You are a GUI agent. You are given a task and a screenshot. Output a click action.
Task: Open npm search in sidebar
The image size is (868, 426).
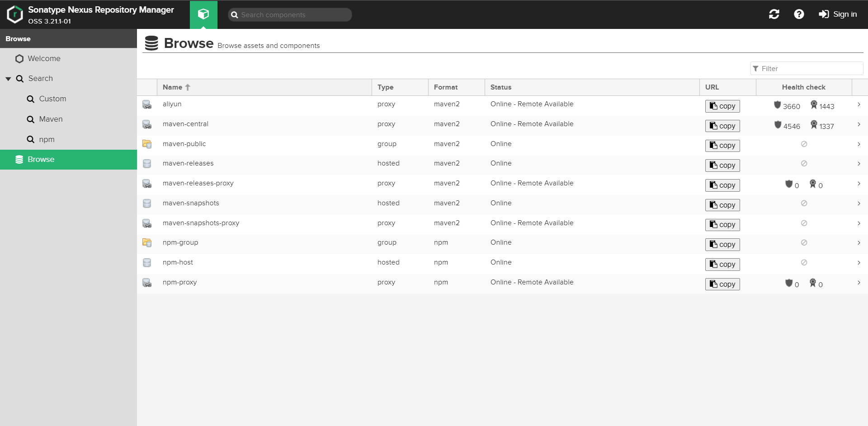[68, 140]
